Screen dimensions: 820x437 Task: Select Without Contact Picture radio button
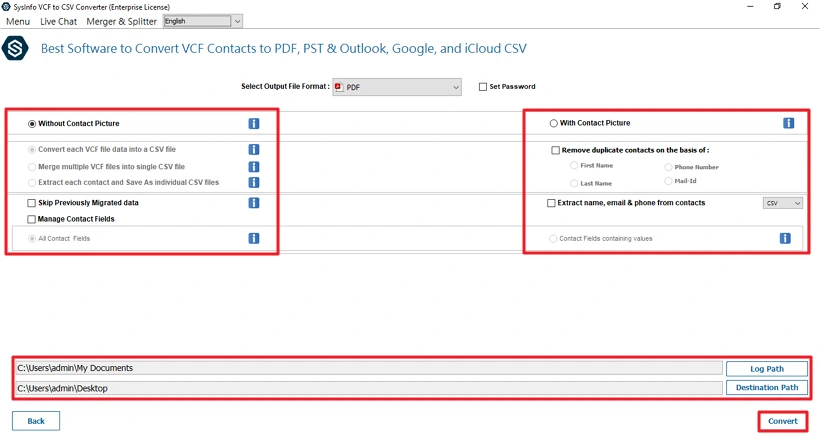click(32, 124)
